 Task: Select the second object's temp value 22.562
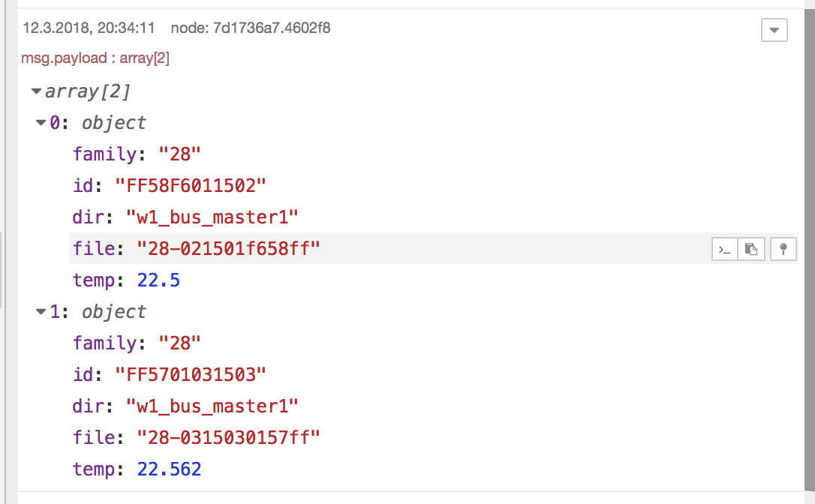pos(169,469)
